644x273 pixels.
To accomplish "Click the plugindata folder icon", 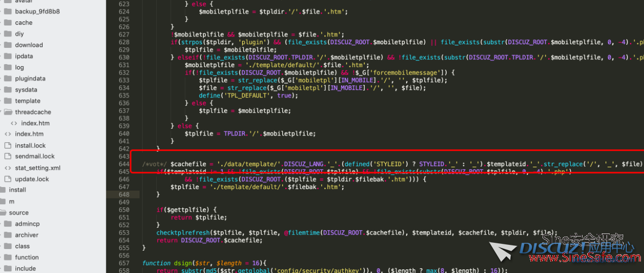I will [x=7, y=79].
